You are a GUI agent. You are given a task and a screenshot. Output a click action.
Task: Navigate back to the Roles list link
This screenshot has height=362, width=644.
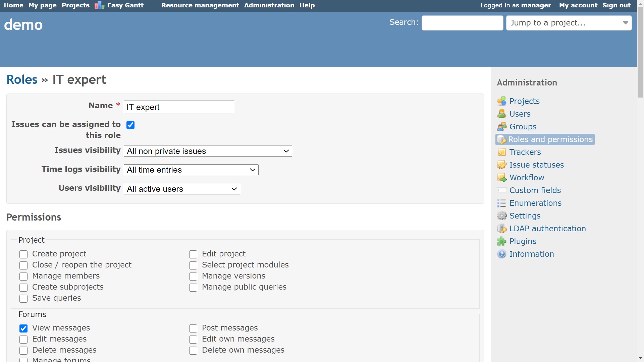tap(21, 79)
